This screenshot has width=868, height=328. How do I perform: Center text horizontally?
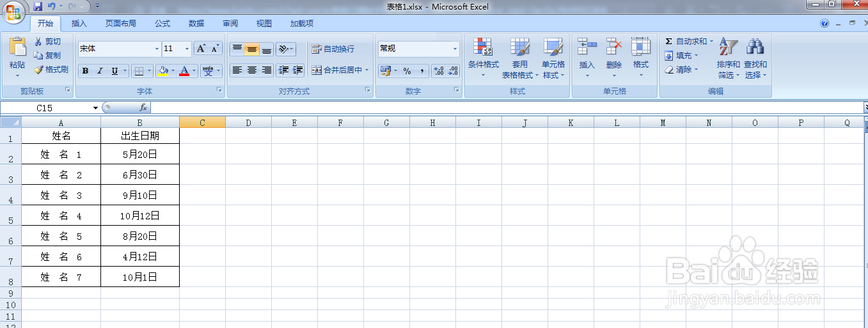[252, 70]
